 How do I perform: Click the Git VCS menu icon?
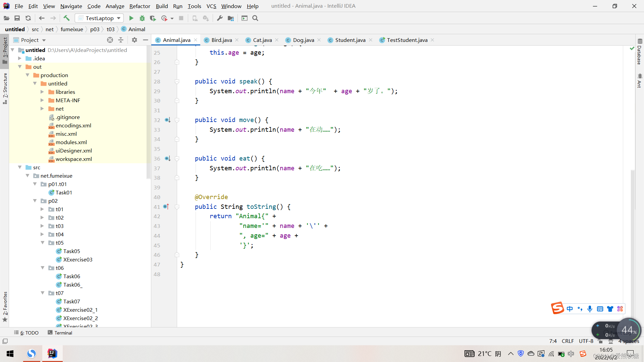pos(211,6)
